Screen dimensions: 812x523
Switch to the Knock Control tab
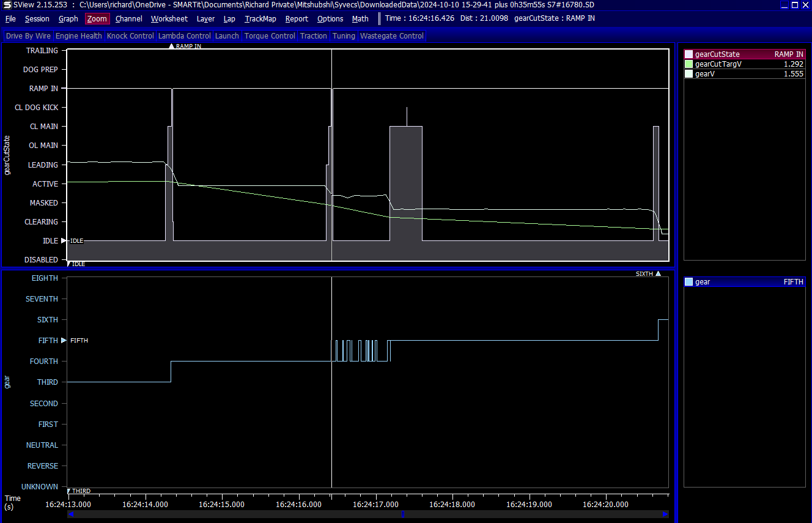pyautogui.click(x=130, y=36)
